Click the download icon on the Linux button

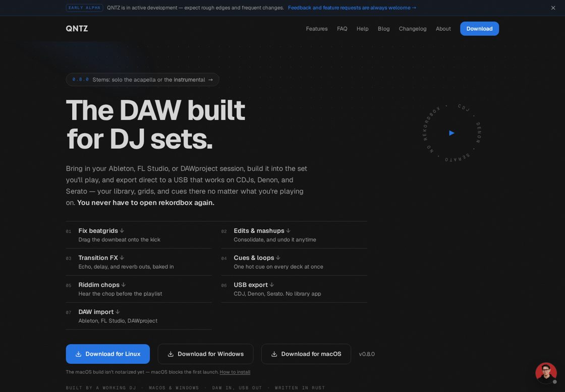pos(78,354)
